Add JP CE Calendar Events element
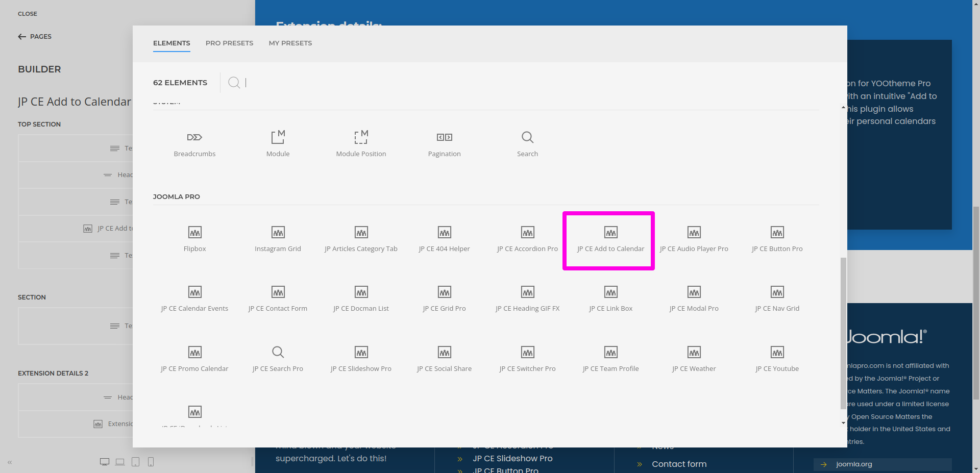The height and width of the screenshot is (473, 980). [x=194, y=299]
